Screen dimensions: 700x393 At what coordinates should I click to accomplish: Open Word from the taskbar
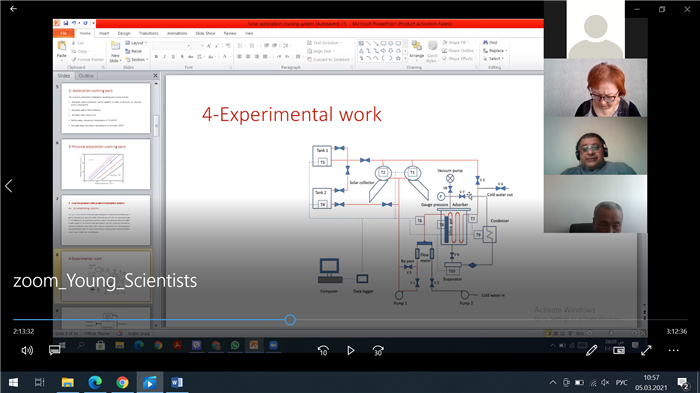(177, 382)
